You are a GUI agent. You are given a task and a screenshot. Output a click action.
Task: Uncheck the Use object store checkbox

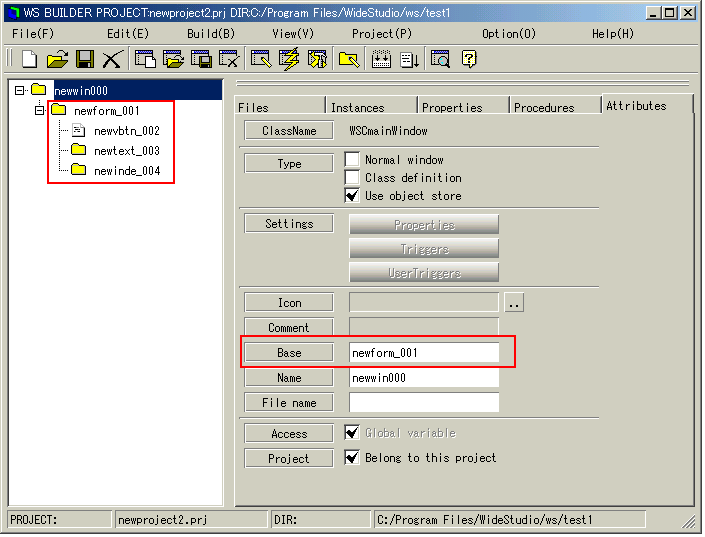pyautogui.click(x=352, y=196)
